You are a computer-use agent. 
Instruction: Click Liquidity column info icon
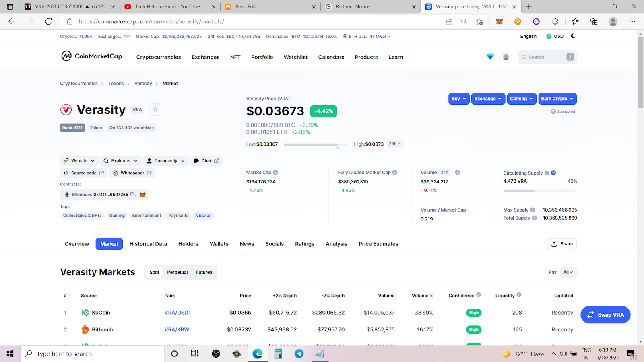(x=519, y=295)
